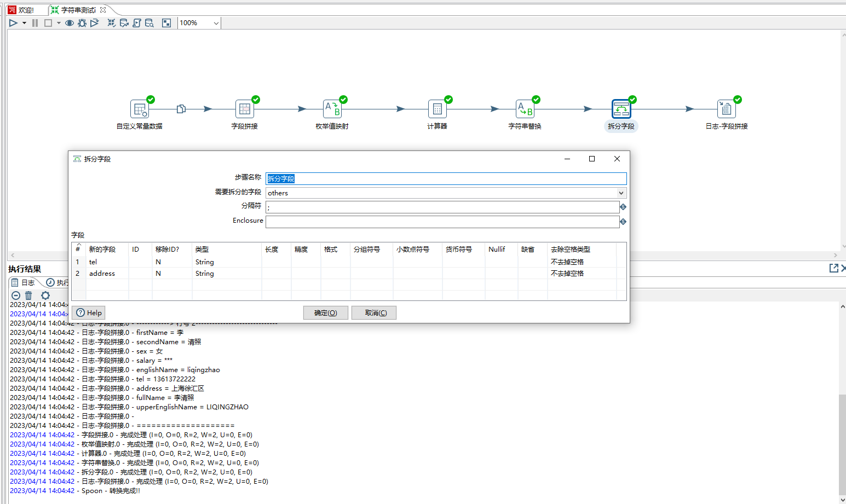Open the 100% zoom level dropdown
Screen dimensions: 846x504
coord(216,23)
